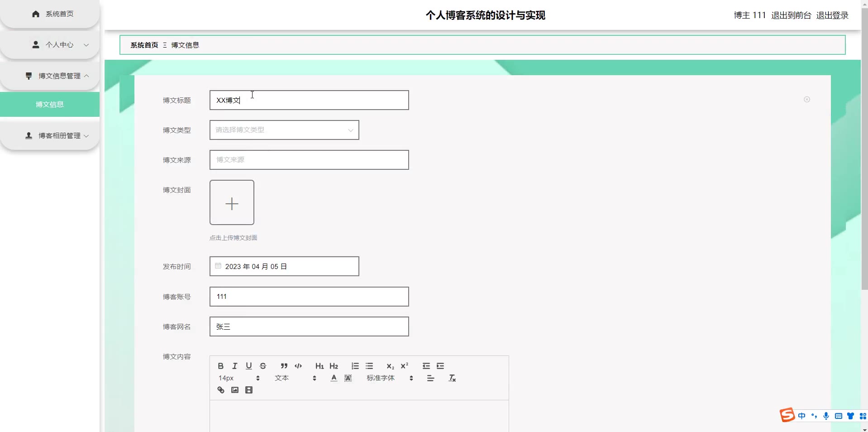This screenshot has width=868, height=432.
Task: Open the IME soft keyboard
Action: (x=839, y=416)
